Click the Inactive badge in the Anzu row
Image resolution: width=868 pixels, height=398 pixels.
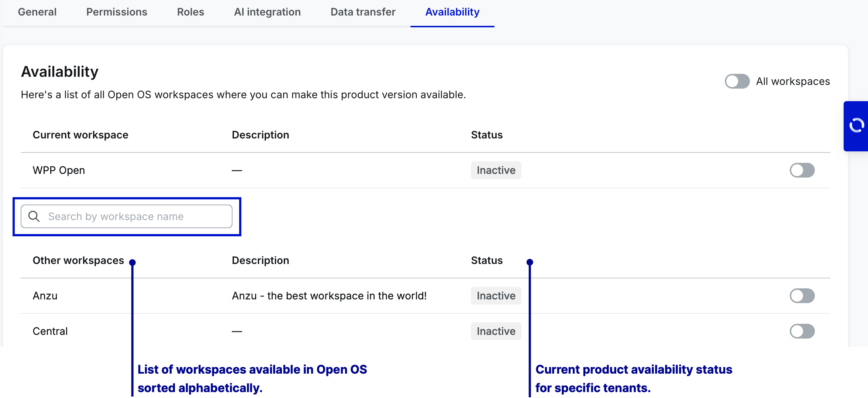[496, 296]
